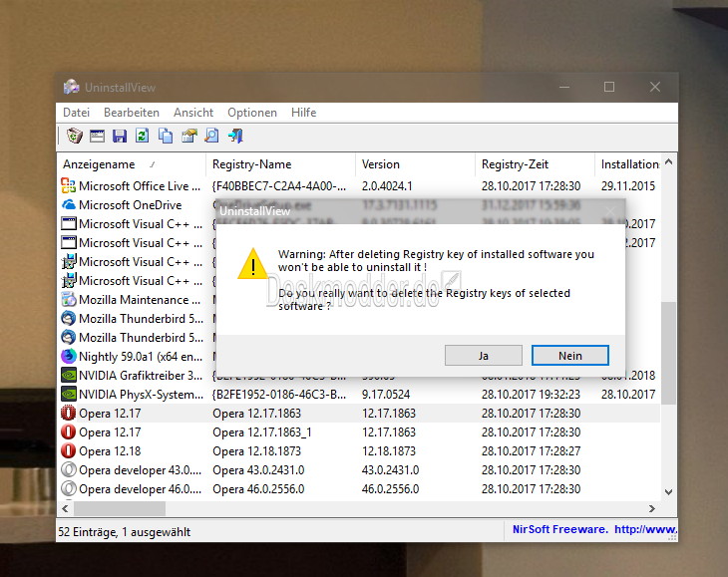The height and width of the screenshot is (577, 728).
Task: Click the horizontal scrollbar left arrow
Action: (65, 508)
